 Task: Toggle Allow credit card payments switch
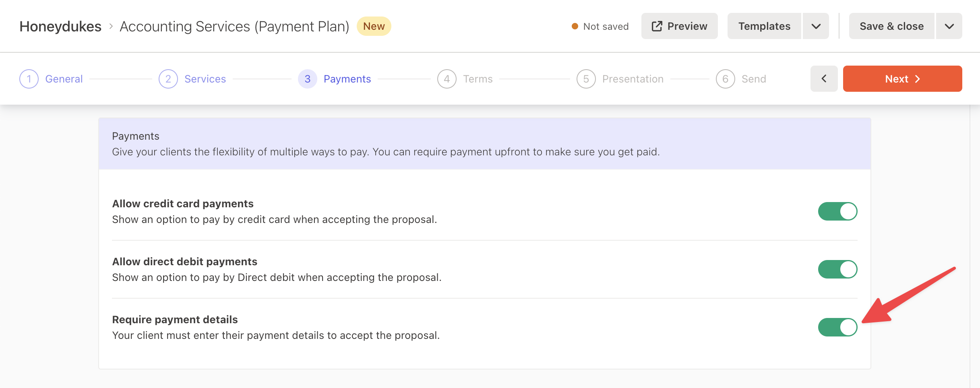point(837,211)
